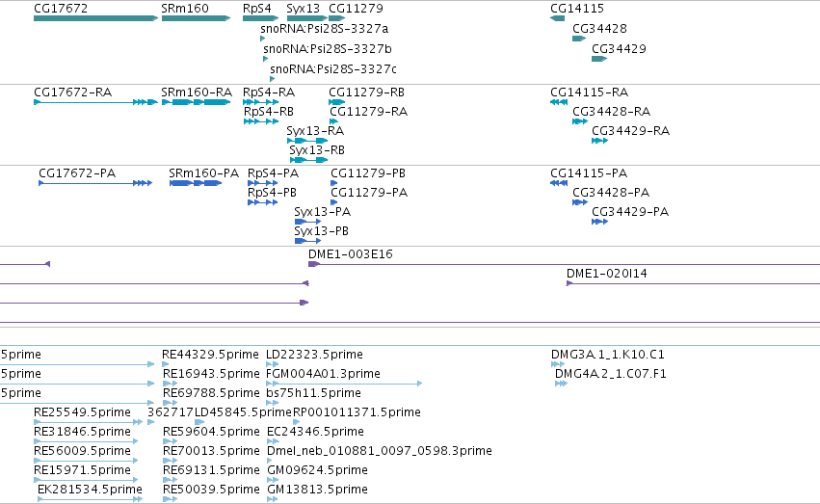820x504 pixels.
Task: Click EST EK281534.5prime
Action: pos(90,491)
